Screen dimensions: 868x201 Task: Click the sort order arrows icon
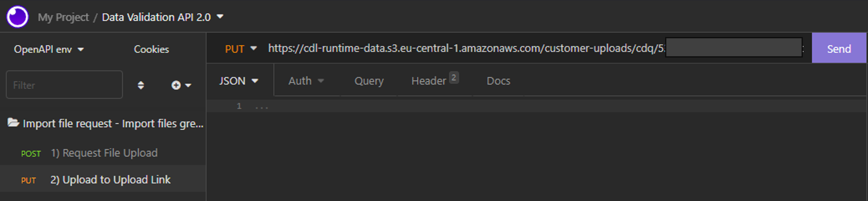(x=141, y=85)
